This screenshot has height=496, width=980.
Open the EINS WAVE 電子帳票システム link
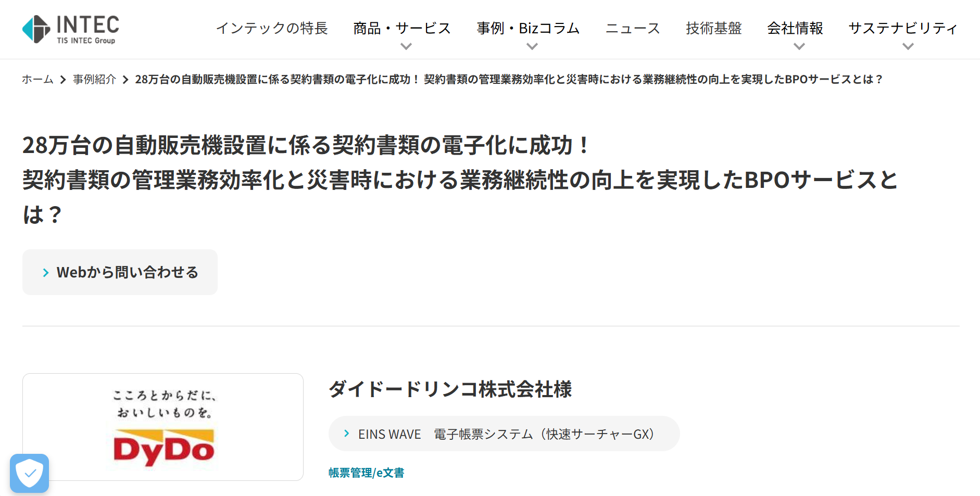pyautogui.click(x=506, y=434)
